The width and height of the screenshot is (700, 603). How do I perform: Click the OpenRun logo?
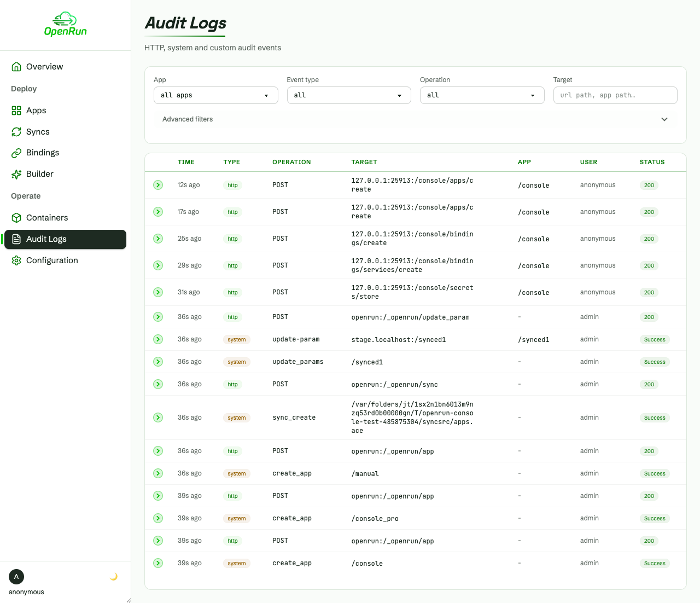[x=65, y=25]
